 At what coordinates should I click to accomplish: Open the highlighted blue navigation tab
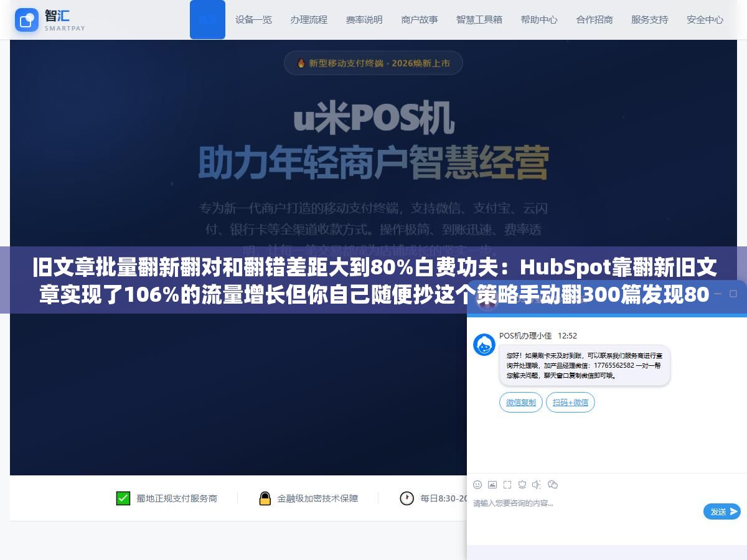point(207,20)
